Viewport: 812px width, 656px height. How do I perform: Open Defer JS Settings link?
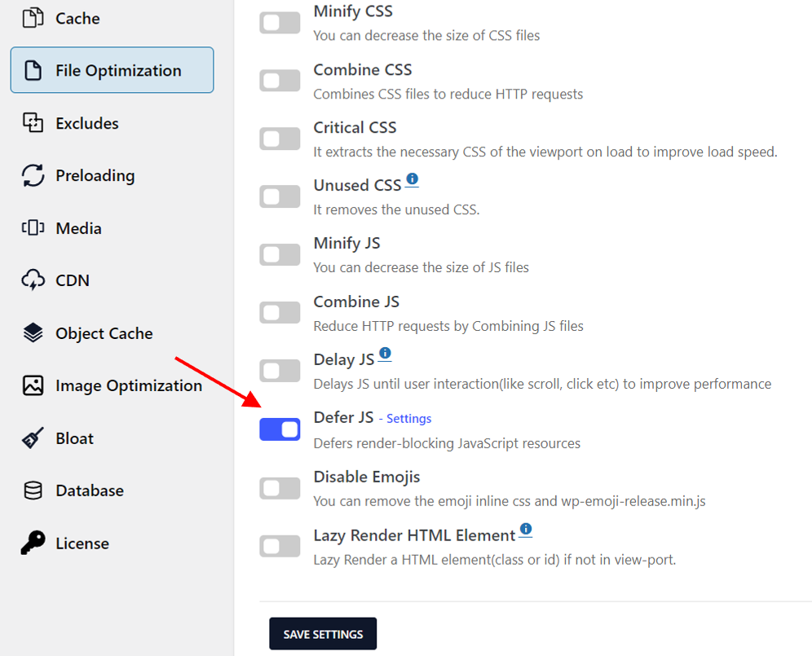[408, 418]
